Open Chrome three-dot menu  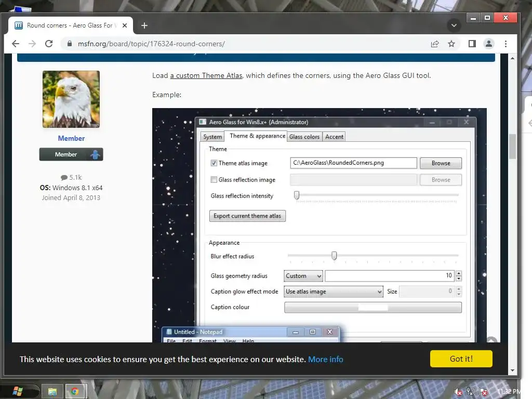point(506,44)
